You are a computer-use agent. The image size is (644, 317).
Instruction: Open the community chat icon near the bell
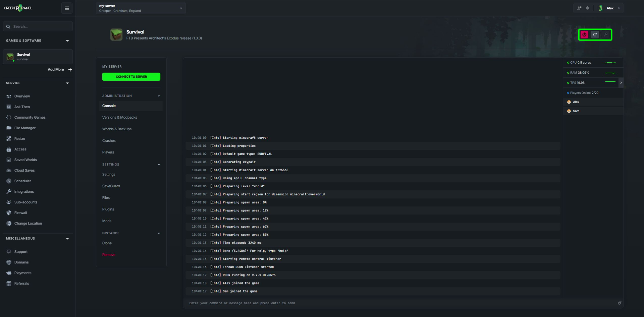tap(579, 8)
